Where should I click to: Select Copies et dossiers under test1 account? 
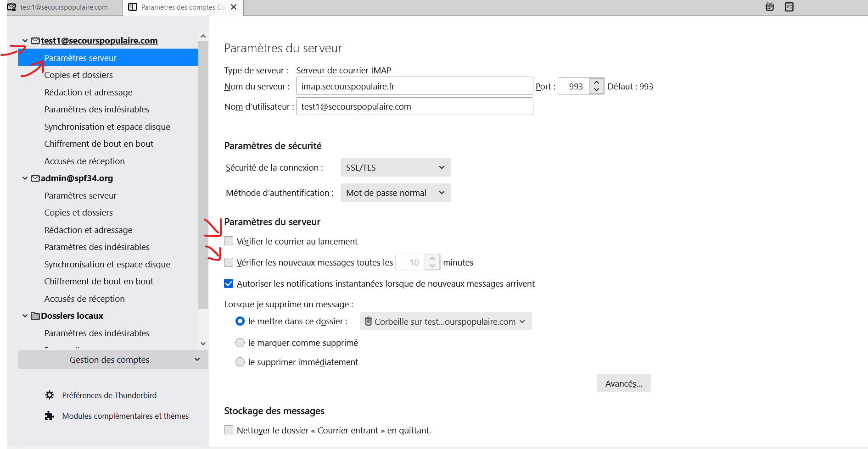click(x=78, y=75)
